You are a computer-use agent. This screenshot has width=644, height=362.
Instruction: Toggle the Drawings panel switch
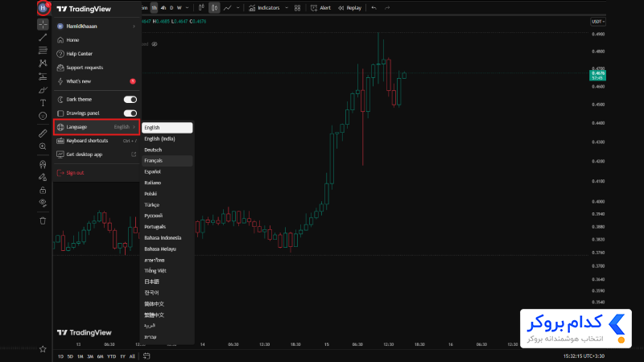click(x=130, y=113)
